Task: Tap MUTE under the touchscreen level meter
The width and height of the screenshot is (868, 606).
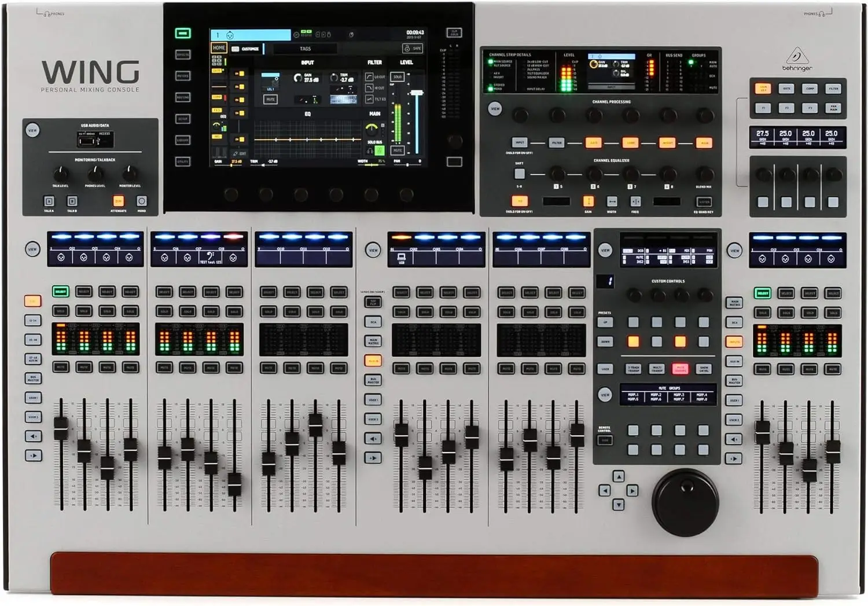Action: coord(398,150)
